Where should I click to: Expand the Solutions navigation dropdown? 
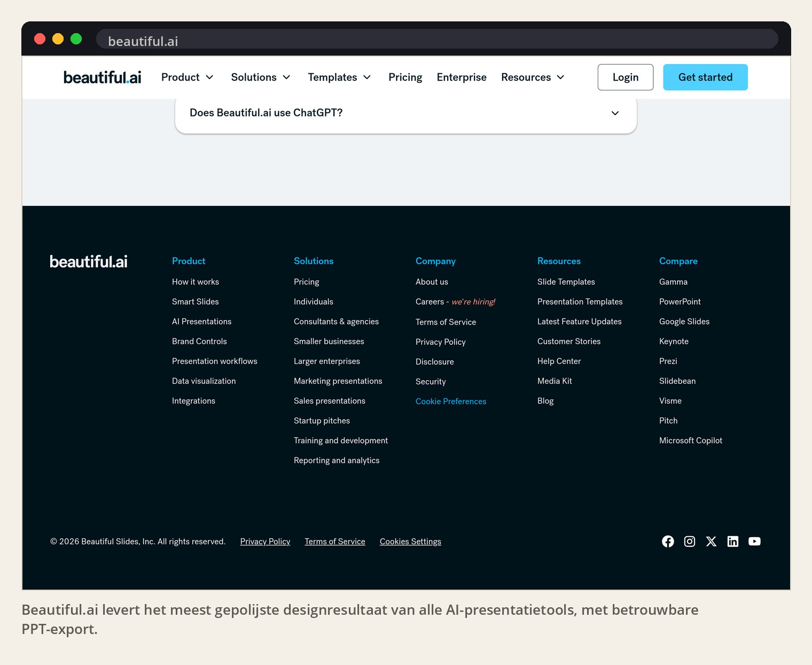pyautogui.click(x=261, y=78)
